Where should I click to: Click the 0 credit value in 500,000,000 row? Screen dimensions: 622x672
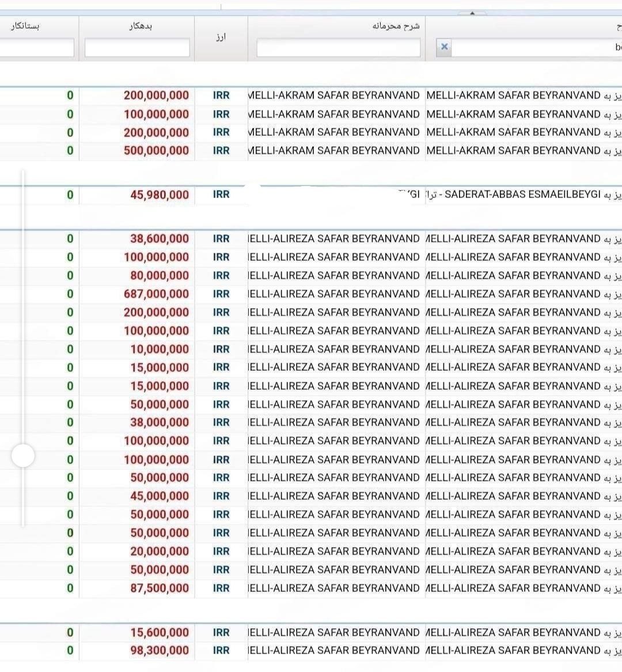(x=70, y=151)
